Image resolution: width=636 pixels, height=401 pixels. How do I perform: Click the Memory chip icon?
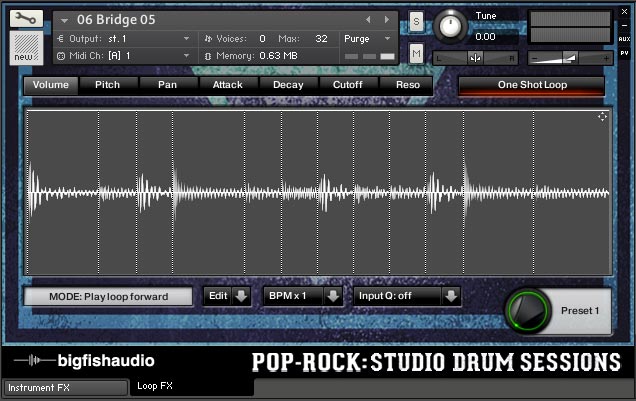click(208, 56)
